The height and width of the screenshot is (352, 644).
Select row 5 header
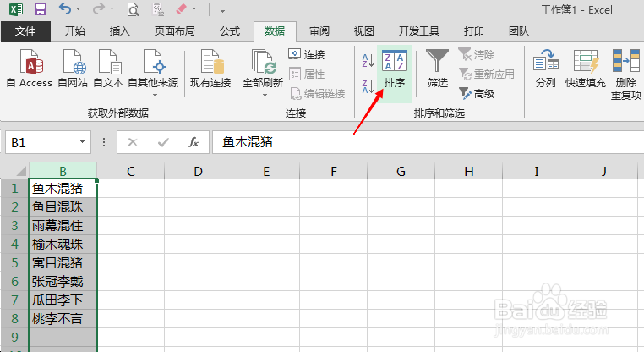[x=14, y=262]
